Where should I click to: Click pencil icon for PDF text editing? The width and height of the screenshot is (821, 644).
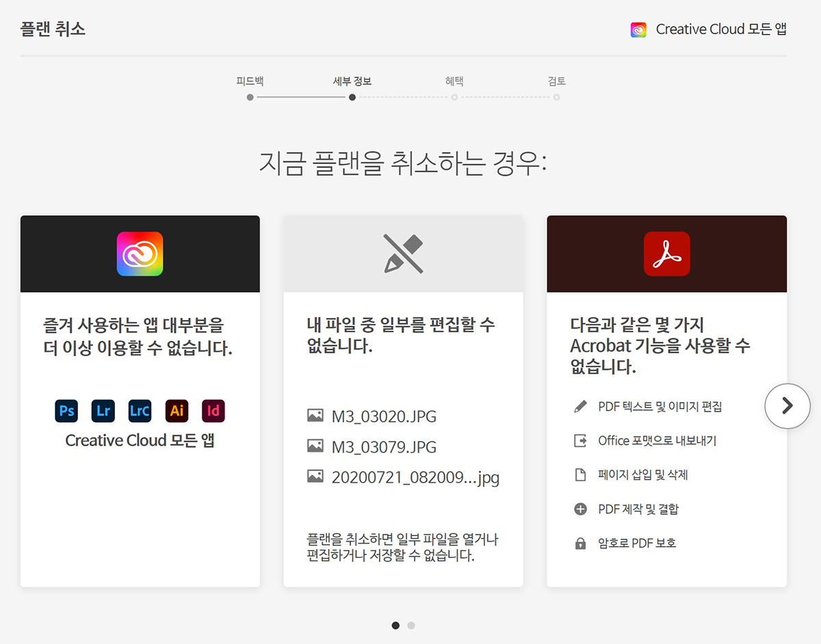580,407
